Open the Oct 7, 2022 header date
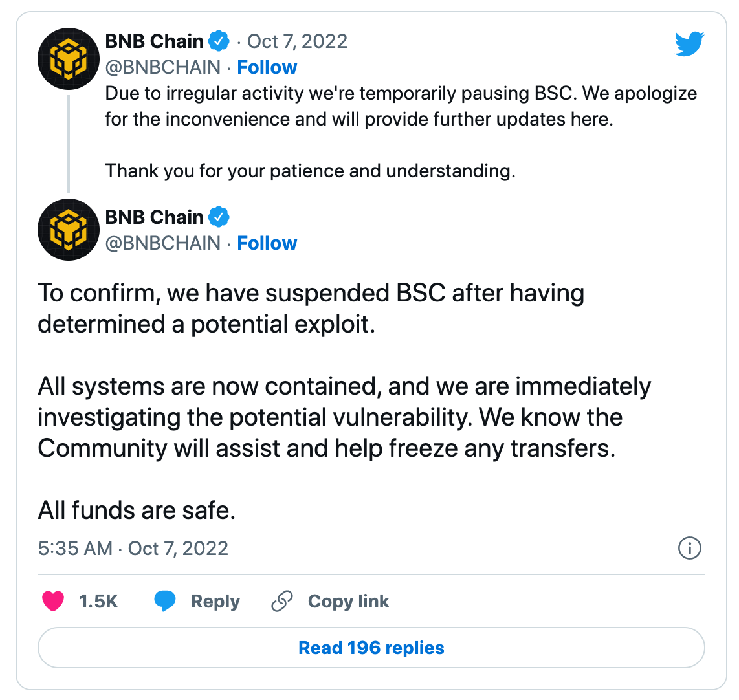Image resolution: width=739 pixels, height=700 pixels. click(x=298, y=41)
